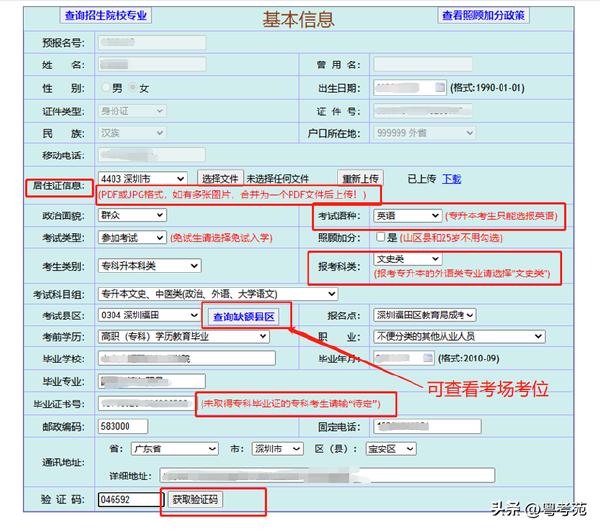Follow the 下载 link
Image resolution: width=600 pixels, height=530 pixels.
click(x=452, y=179)
